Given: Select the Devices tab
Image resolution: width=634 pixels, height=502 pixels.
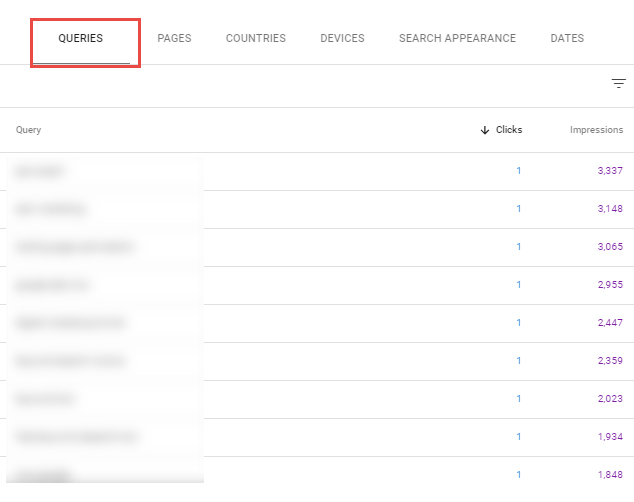Looking at the screenshot, I should [x=342, y=38].
